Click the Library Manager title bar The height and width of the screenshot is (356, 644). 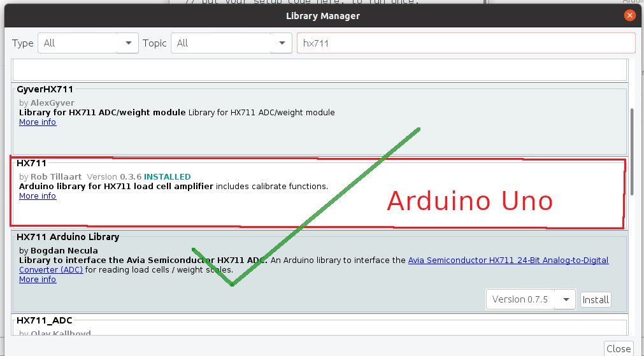click(x=322, y=16)
